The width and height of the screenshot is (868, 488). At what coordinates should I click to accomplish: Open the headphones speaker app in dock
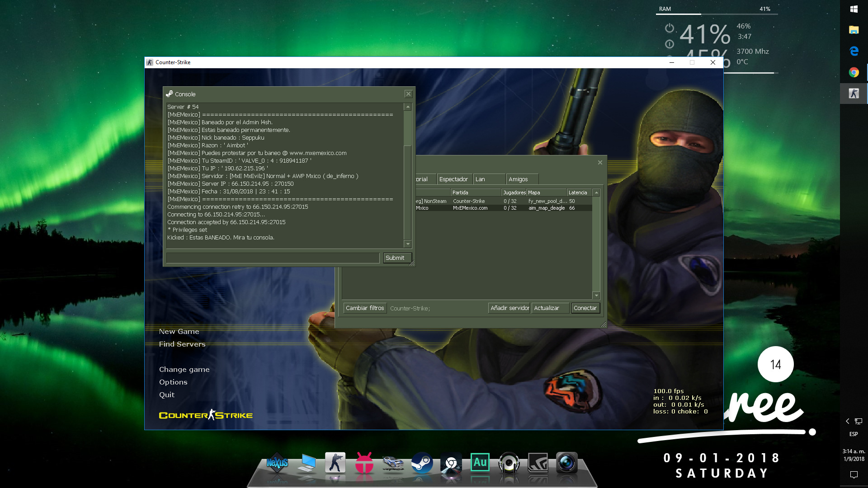pyautogui.click(x=509, y=463)
